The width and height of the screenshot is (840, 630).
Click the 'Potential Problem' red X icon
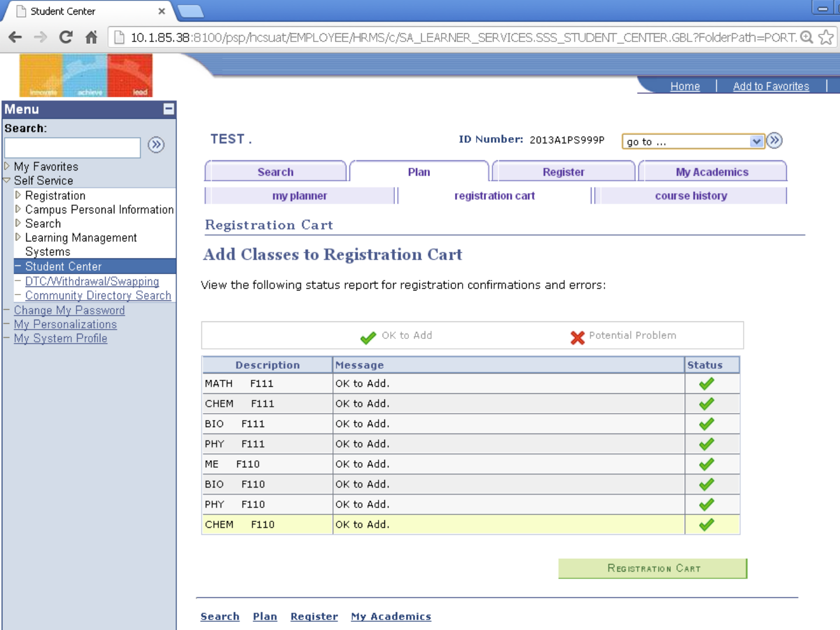pyautogui.click(x=577, y=338)
